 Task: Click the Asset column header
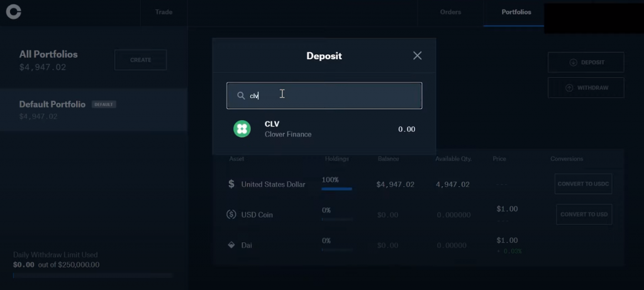[236, 159]
